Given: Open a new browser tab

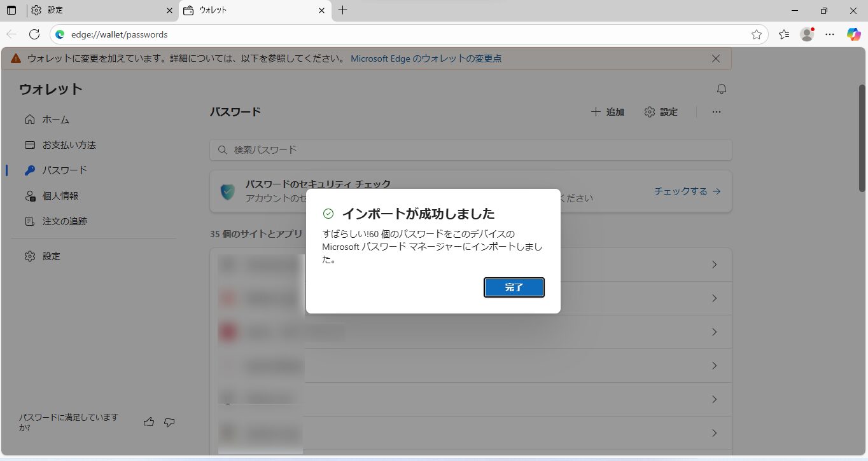Looking at the screenshot, I should coord(343,10).
